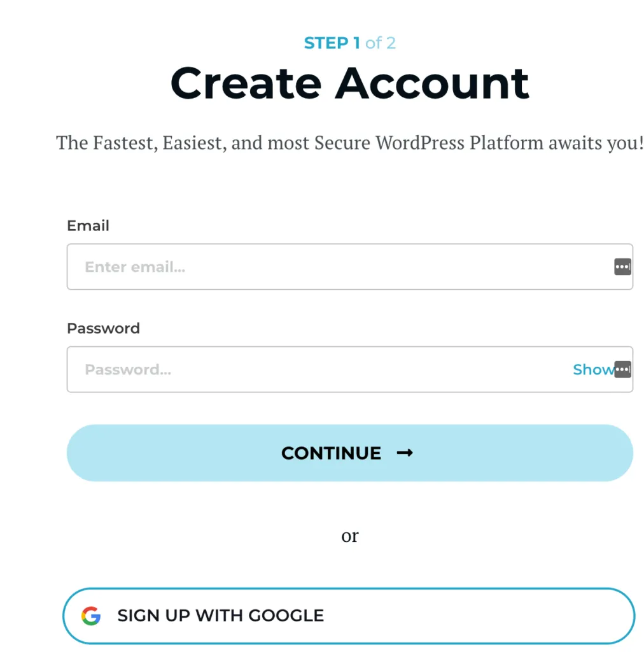The height and width of the screenshot is (652, 644).
Task: Click inside the Email input field
Action: point(286,267)
